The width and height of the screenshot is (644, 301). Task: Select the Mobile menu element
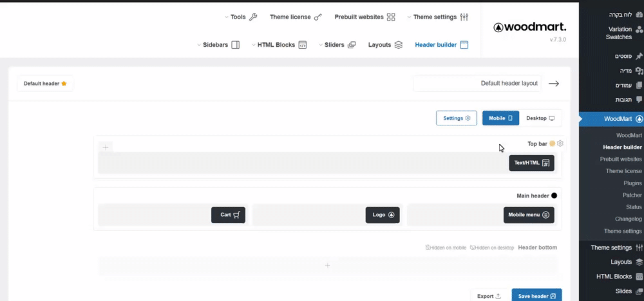529,215
